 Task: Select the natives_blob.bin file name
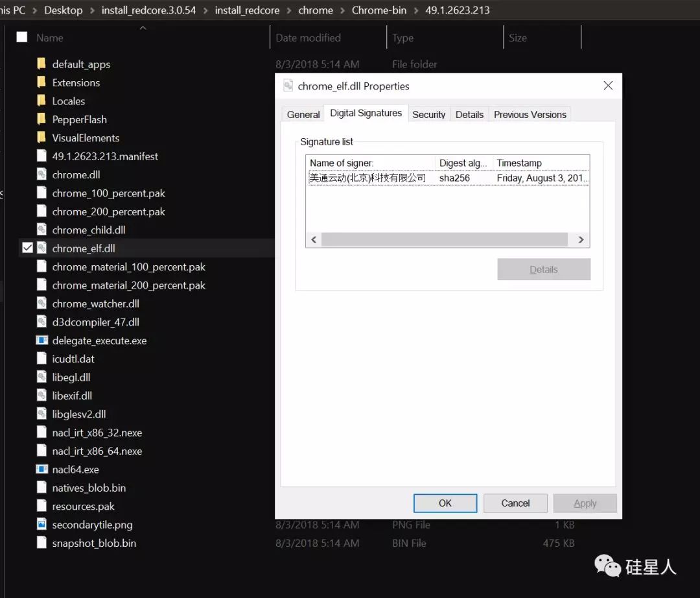pos(89,488)
